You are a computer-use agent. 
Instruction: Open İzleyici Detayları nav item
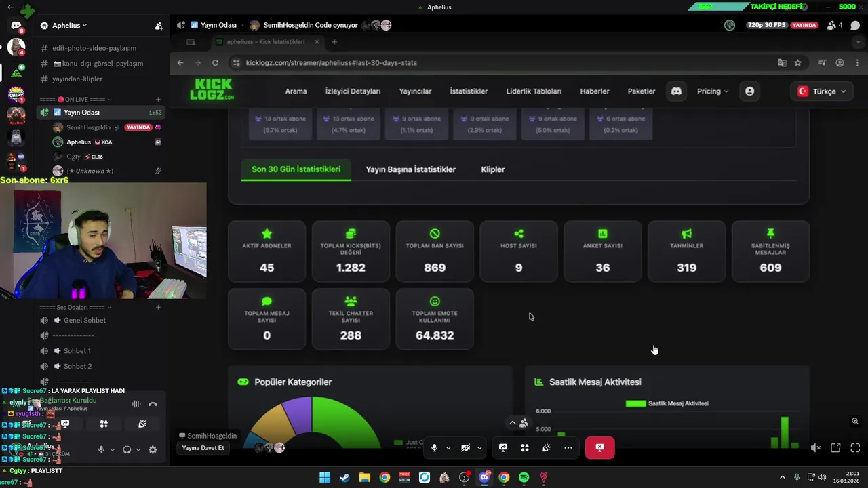tap(353, 91)
